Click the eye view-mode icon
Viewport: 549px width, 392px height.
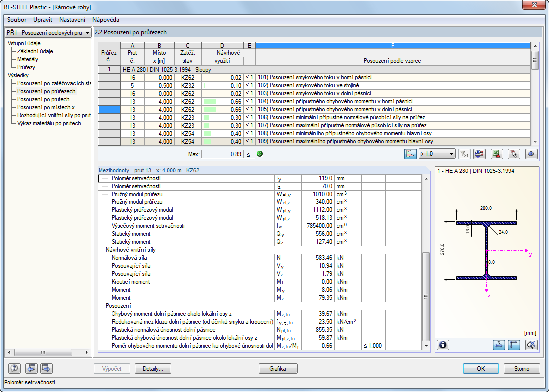click(531, 154)
